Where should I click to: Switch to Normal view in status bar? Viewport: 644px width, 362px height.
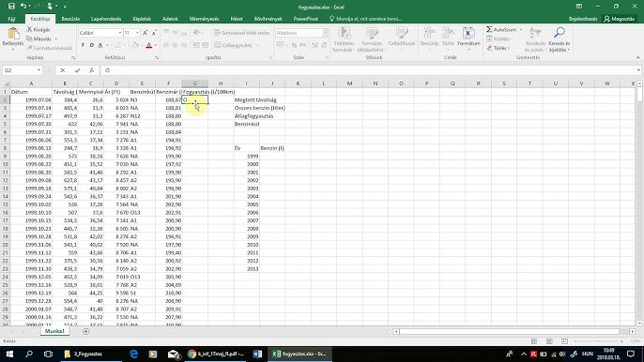534,341
